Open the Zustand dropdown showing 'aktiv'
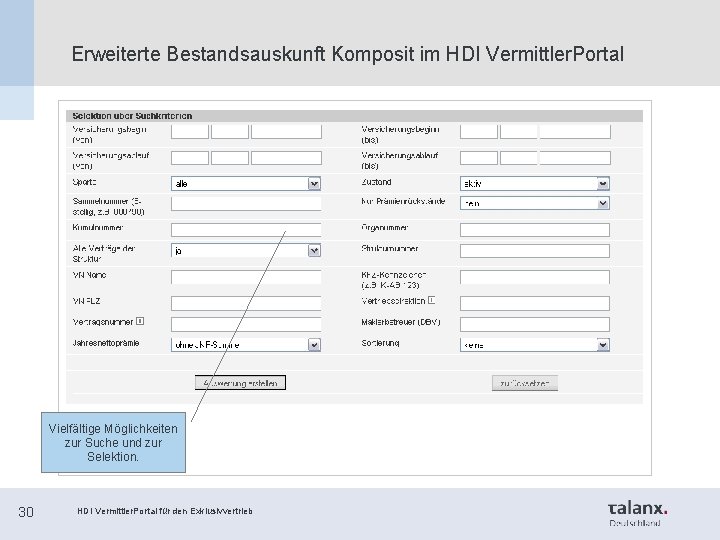Viewport: 720px width, 540px height. (x=534, y=184)
